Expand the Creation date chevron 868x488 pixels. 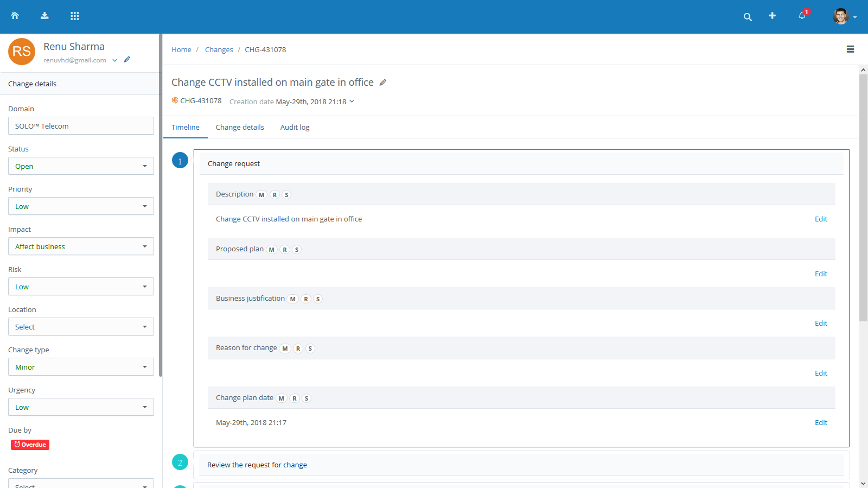(x=352, y=101)
